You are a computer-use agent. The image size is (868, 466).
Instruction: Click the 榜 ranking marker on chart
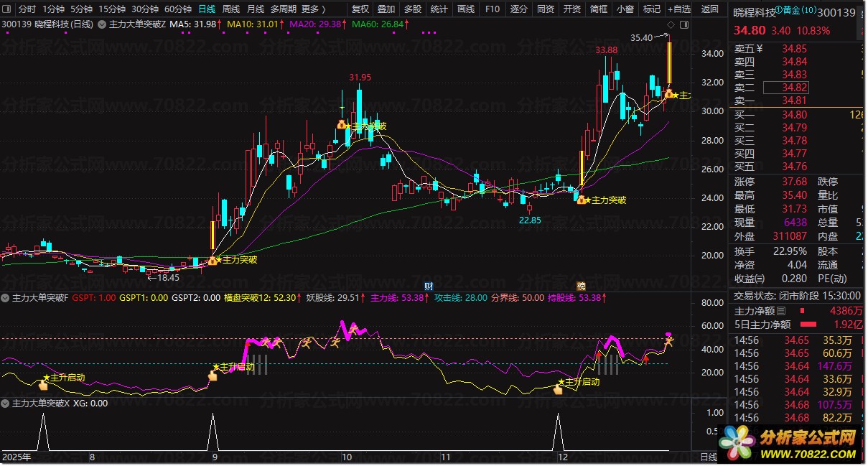581,286
